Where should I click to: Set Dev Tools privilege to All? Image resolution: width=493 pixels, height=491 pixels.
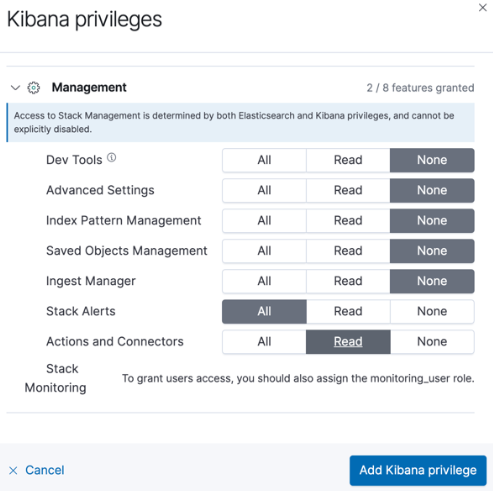(x=264, y=160)
